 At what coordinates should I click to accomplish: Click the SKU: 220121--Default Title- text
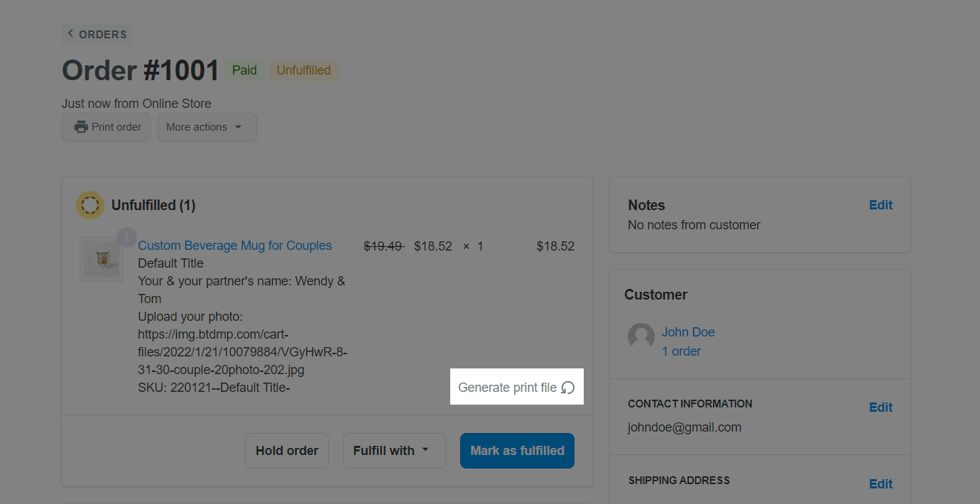pos(214,388)
